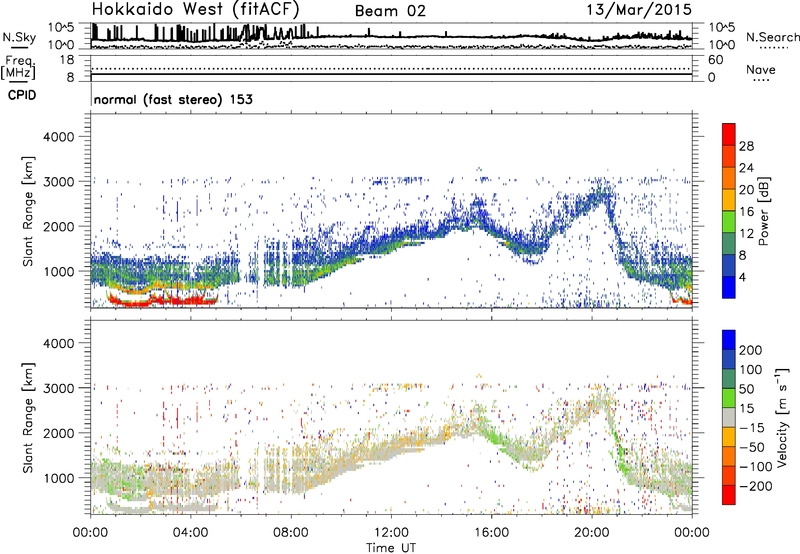800x554 pixels.
Task: Pick the light green 15-50 Velocity segment
Action: click(729, 398)
